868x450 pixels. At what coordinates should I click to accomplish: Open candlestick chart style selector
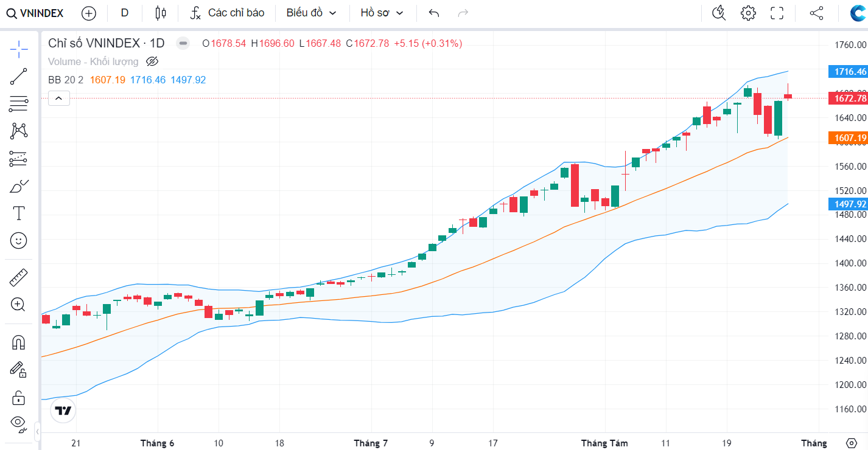(x=161, y=13)
